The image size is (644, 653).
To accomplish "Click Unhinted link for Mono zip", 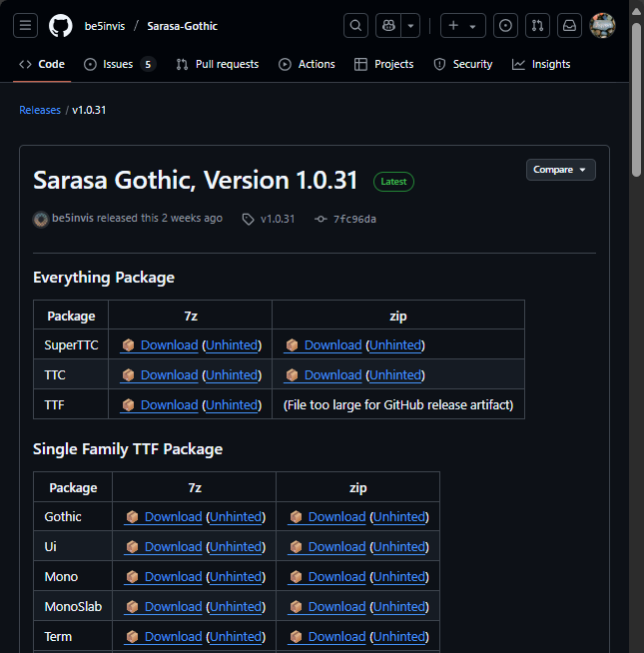I will [x=399, y=577].
